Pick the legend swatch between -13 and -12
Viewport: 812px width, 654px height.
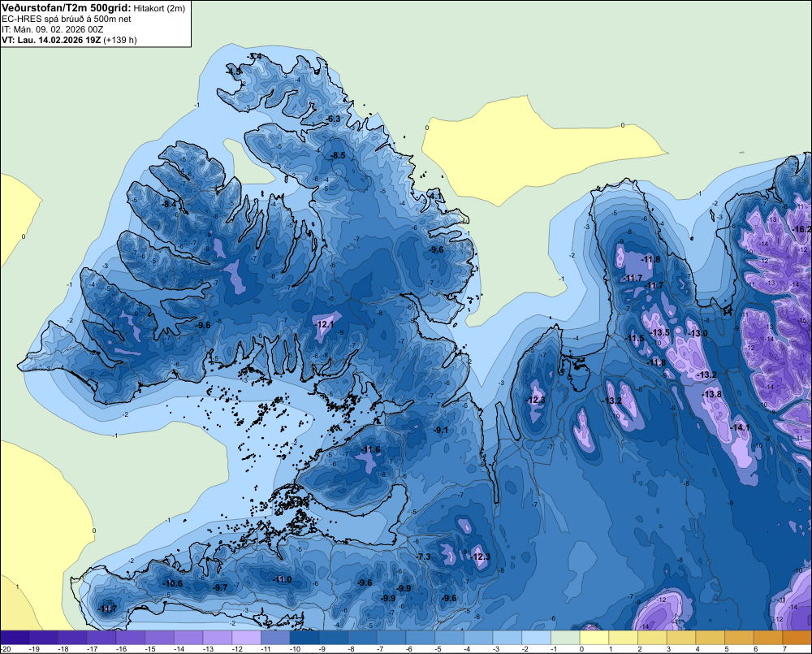tap(218, 638)
